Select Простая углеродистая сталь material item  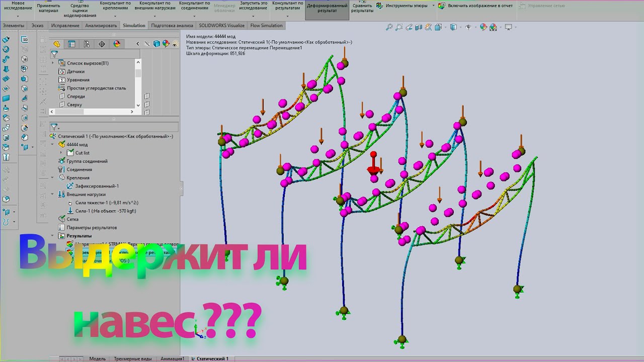pos(93,88)
